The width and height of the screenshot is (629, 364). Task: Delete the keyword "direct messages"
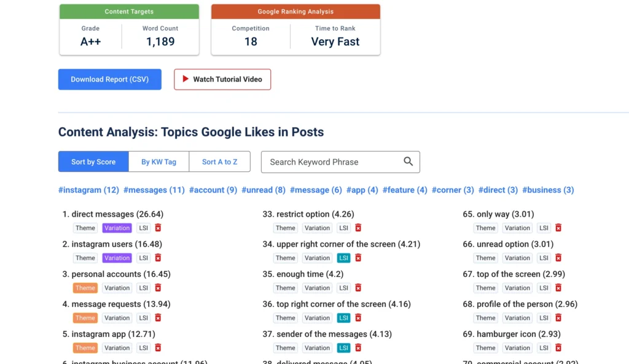click(x=157, y=228)
